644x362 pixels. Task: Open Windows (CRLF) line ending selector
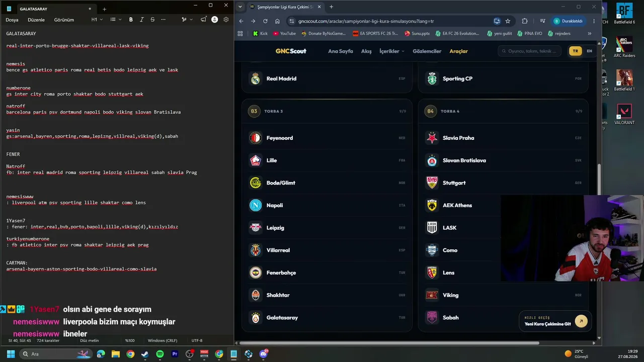point(163,340)
